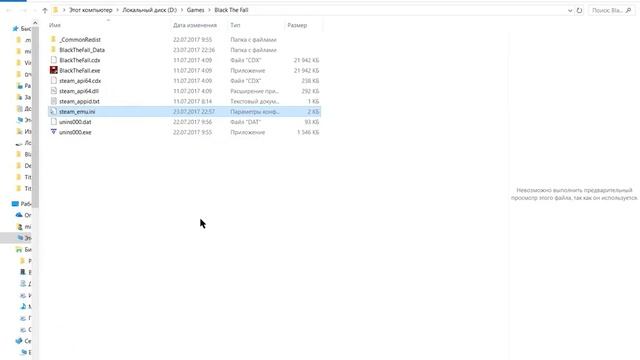This screenshot has height=360, width=640.
Task: Open OneDrive cloud icon in sidebar
Action: point(19,215)
